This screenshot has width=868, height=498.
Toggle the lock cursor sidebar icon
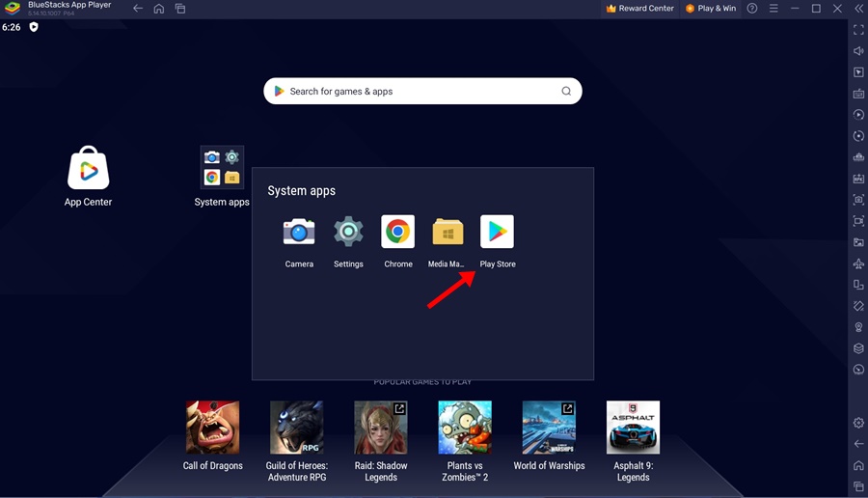[x=858, y=72]
